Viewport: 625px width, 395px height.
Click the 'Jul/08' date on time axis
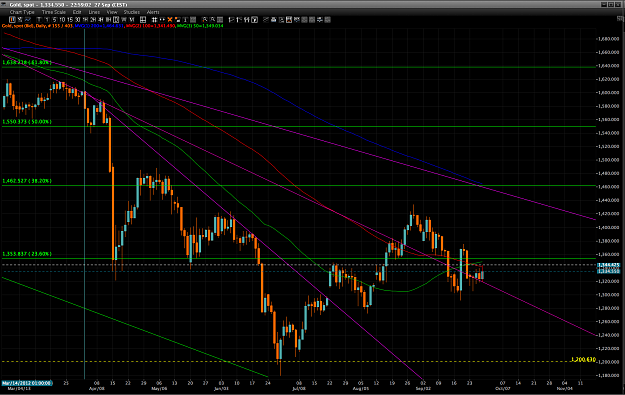tap(299, 388)
